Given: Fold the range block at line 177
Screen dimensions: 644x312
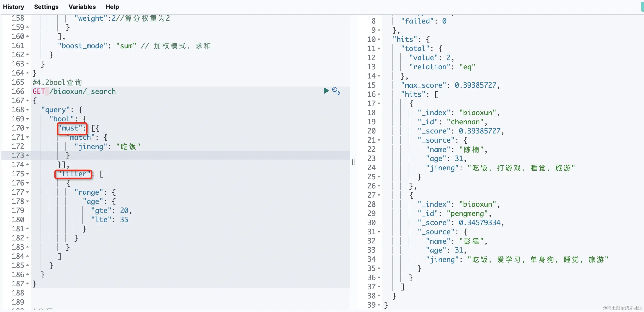Looking at the screenshot, I should 27,192.
